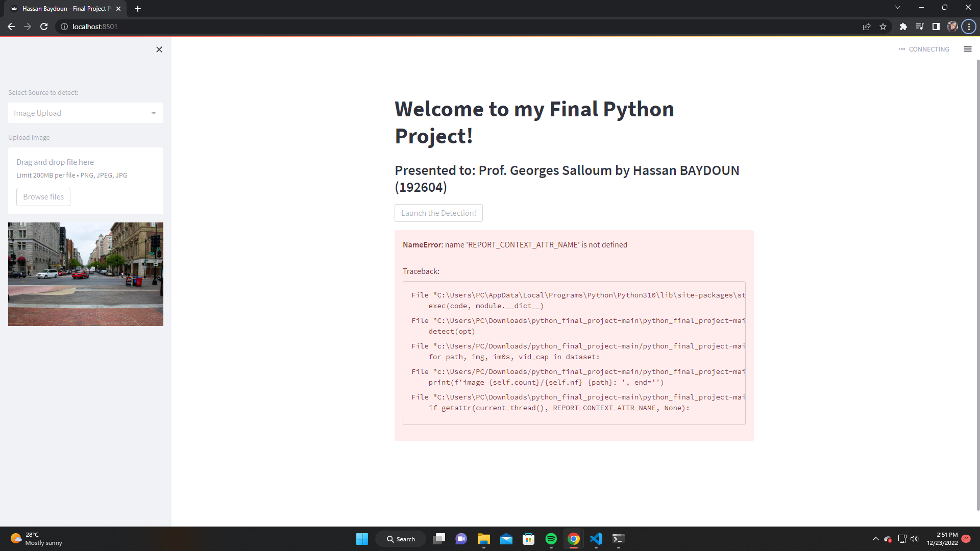
Task: Click the exec(code, module.__dict__) traceback line
Action: click(x=486, y=306)
